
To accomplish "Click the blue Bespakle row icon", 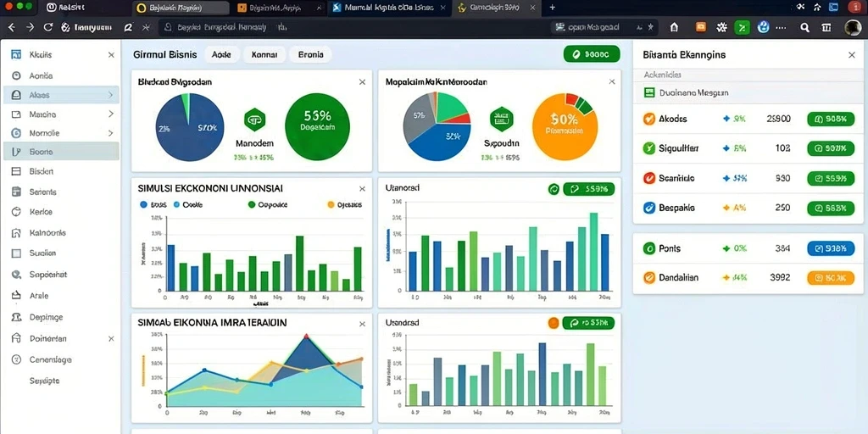I will pyautogui.click(x=649, y=209).
